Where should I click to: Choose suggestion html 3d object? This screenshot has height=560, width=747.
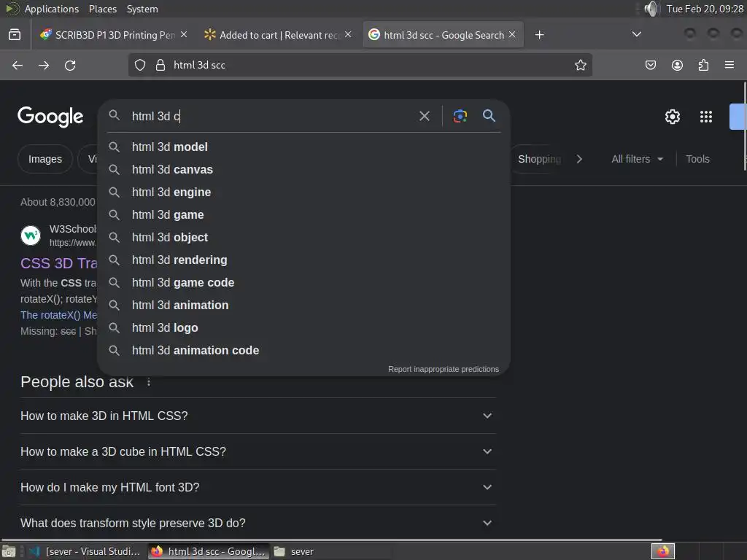pyautogui.click(x=303, y=237)
